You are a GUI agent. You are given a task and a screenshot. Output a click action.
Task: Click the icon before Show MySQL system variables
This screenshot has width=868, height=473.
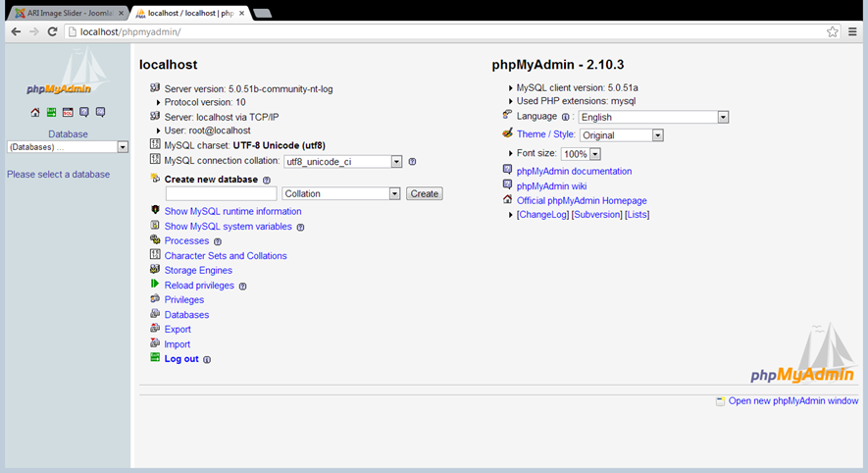pos(155,225)
